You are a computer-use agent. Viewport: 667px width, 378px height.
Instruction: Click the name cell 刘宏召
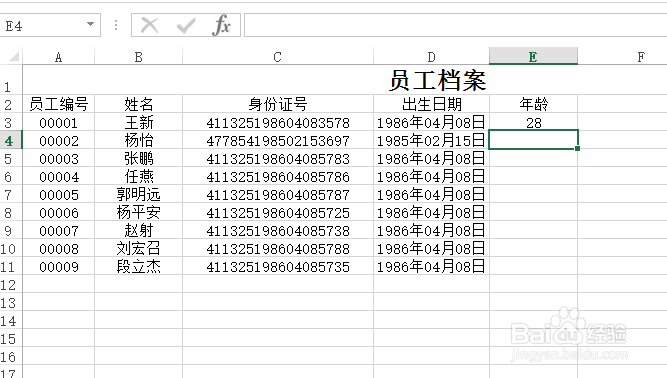[x=139, y=248]
